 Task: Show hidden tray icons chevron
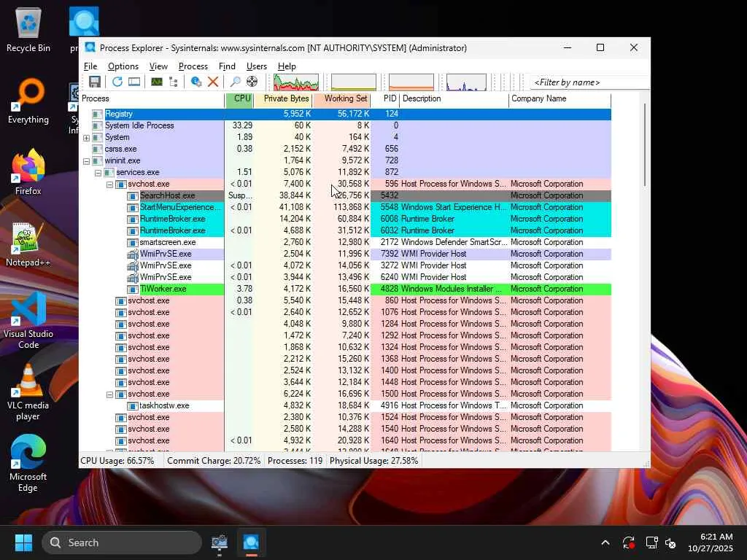(605, 542)
